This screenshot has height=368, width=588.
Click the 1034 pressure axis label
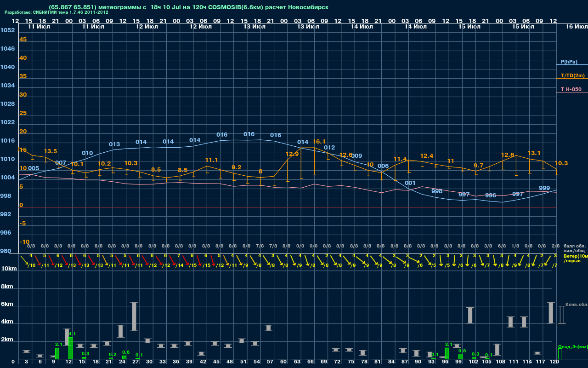[x=7, y=86]
